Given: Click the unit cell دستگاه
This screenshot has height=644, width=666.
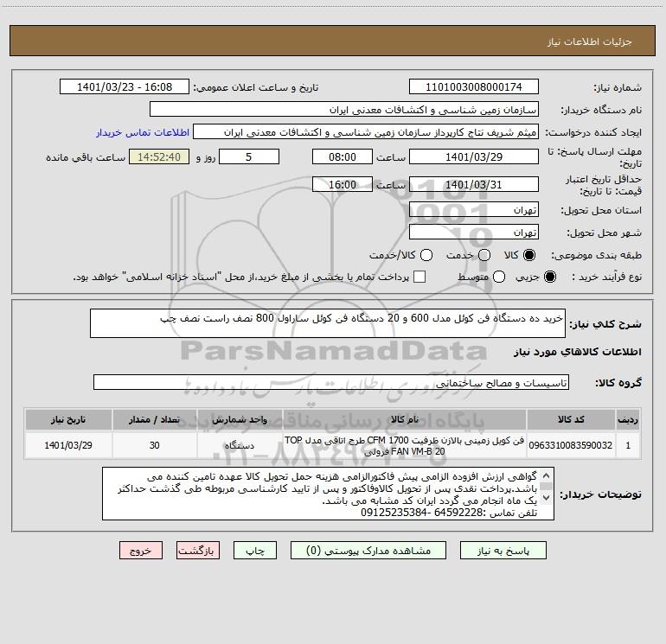Looking at the screenshot, I should click(240, 445).
